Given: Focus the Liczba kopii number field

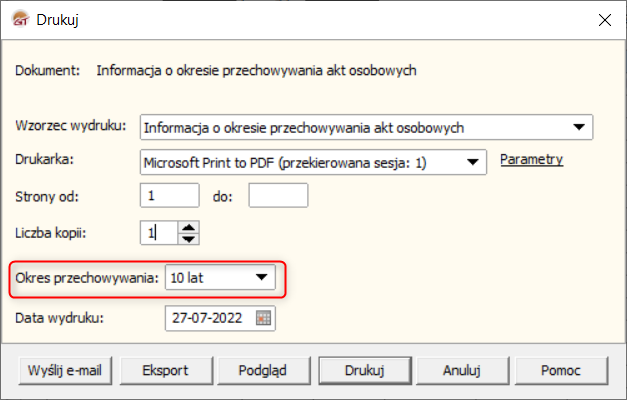Looking at the screenshot, I should (158, 234).
